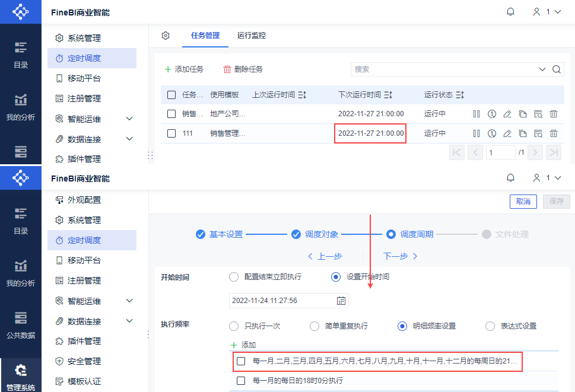Delete task 111 using trash icon

click(554, 133)
